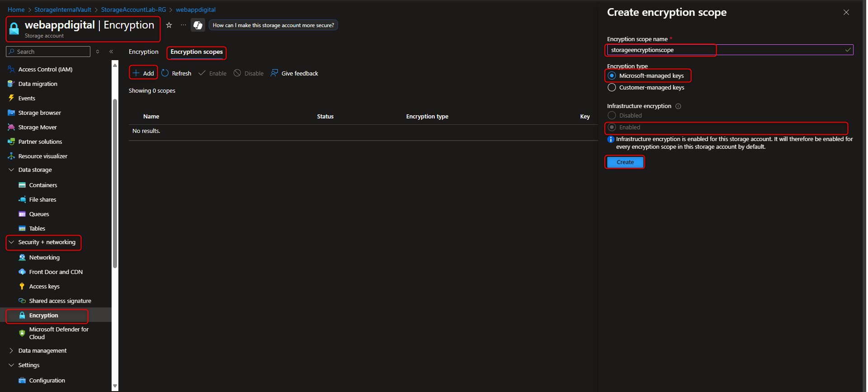
Task: Open StorageInternalVault breadcrumb link
Action: [63, 9]
